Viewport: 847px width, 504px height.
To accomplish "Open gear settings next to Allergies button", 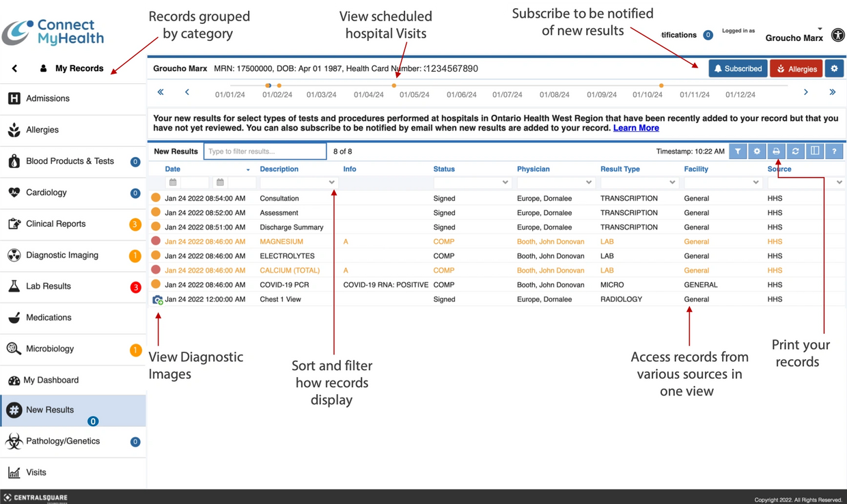I will click(834, 68).
